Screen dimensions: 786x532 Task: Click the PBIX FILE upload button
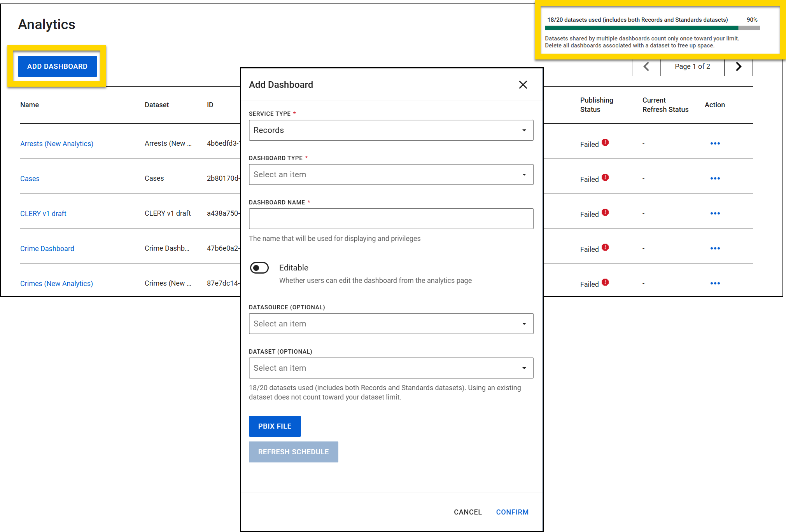click(275, 426)
